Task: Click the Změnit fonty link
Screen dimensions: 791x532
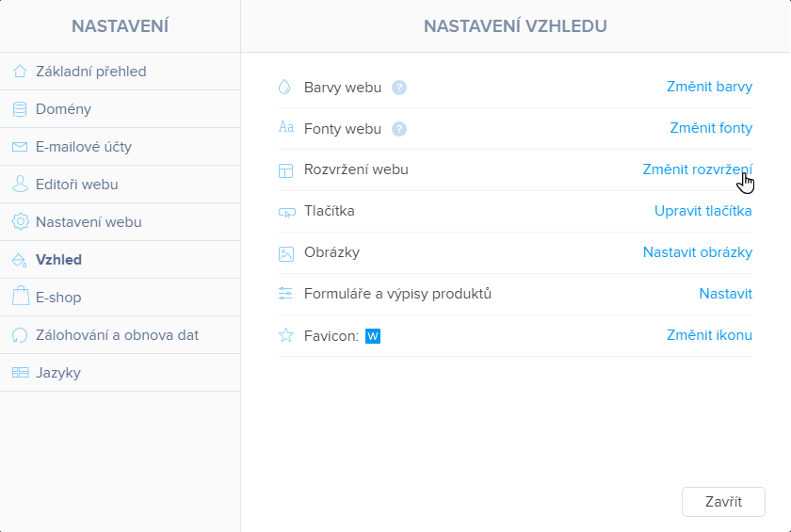Action: click(x=711, y=128)
